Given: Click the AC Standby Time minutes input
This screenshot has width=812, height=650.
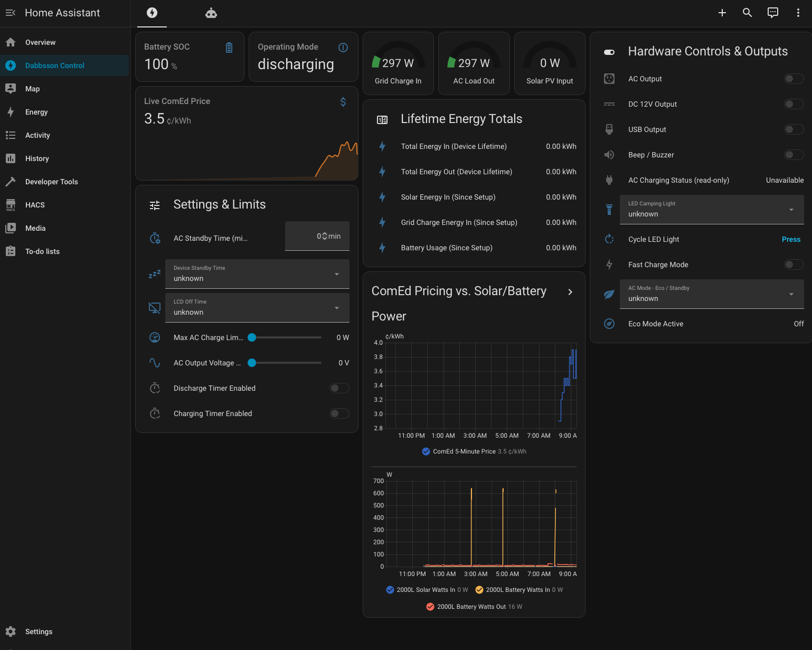Looking at the screenshot, I should (317, 236).
